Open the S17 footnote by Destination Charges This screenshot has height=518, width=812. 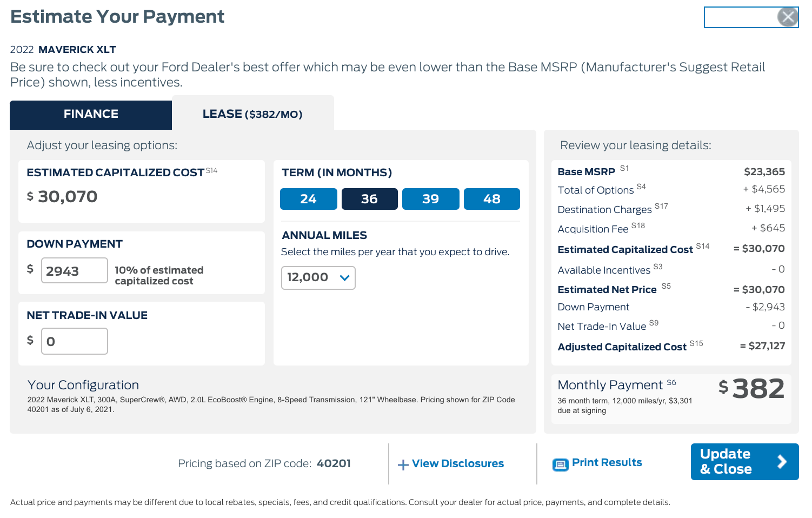(661, 206)
